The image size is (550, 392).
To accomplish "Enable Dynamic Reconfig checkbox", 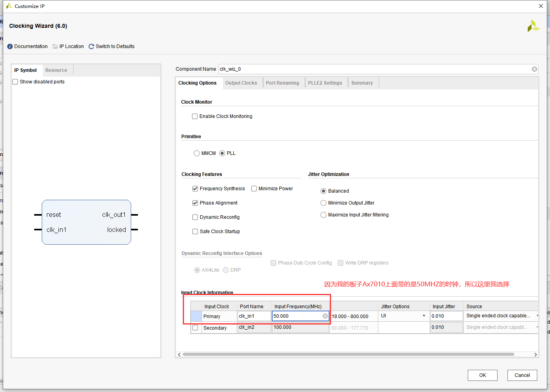I will pyautogui.click(x=195, y=217).
